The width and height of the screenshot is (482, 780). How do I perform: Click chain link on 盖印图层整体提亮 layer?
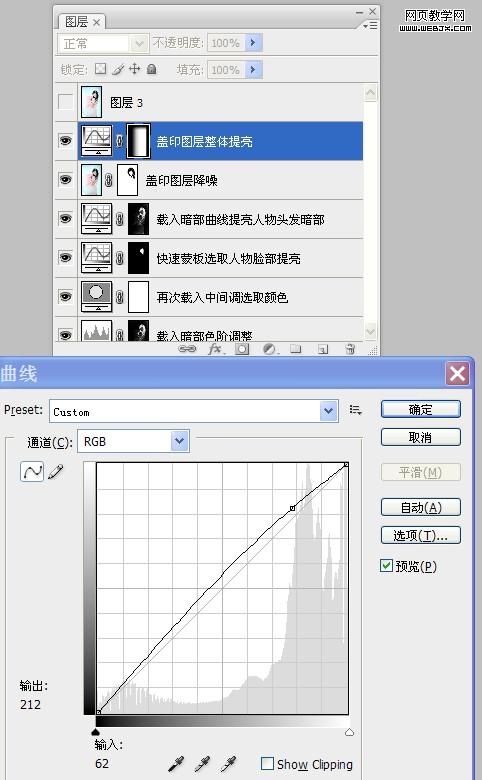(x=119, y=141)
